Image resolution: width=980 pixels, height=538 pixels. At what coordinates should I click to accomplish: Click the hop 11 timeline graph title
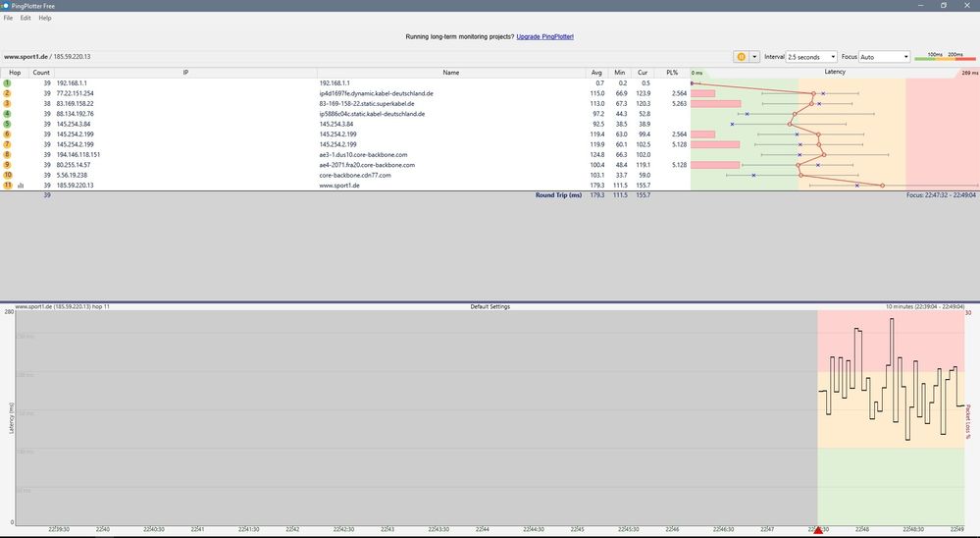point(62,306)
